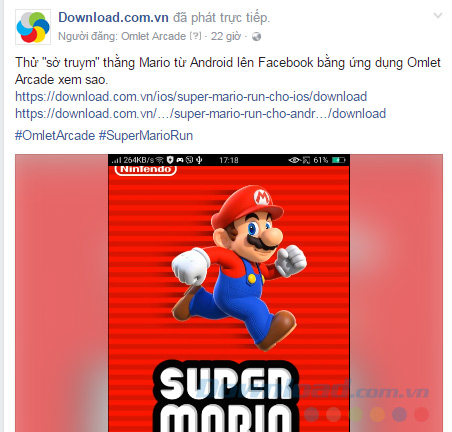Screen dimensions: 452x432
Task: Select the #OmletArcade hashtag
Action: (55, 136)
